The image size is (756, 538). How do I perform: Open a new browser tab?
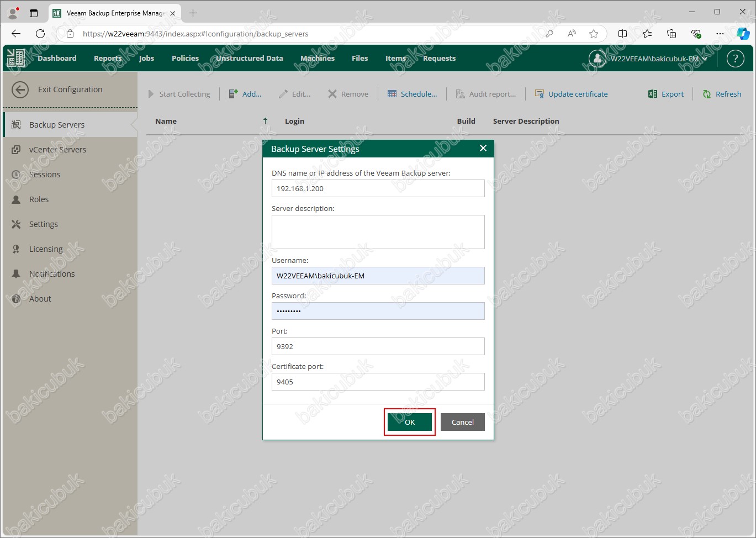pos(193,13)
